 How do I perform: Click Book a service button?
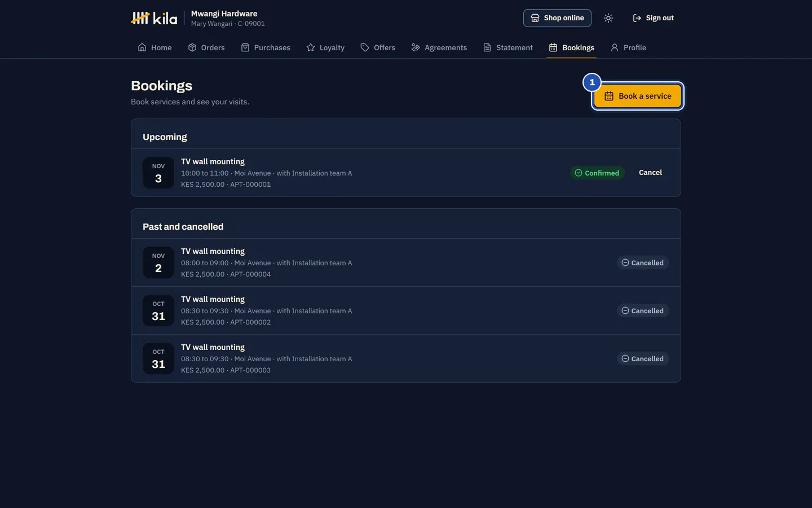pos(637,96)
